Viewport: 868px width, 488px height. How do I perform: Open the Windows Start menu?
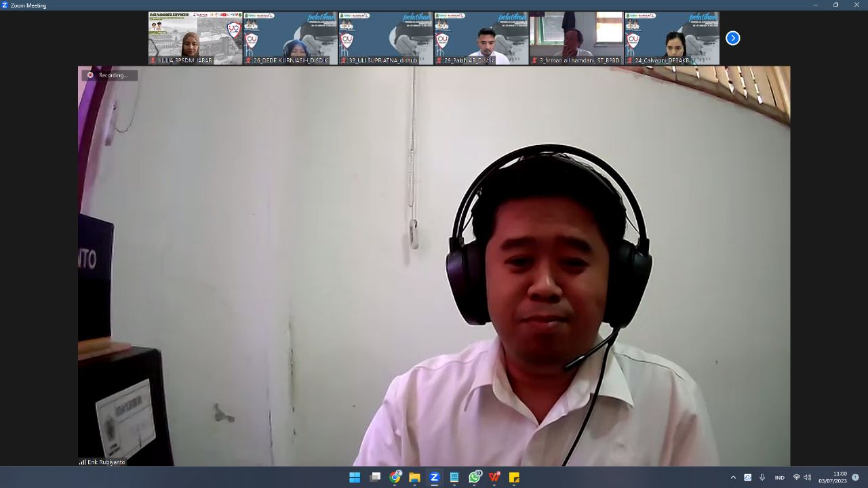pyautogui.click(x=355, y=477)
